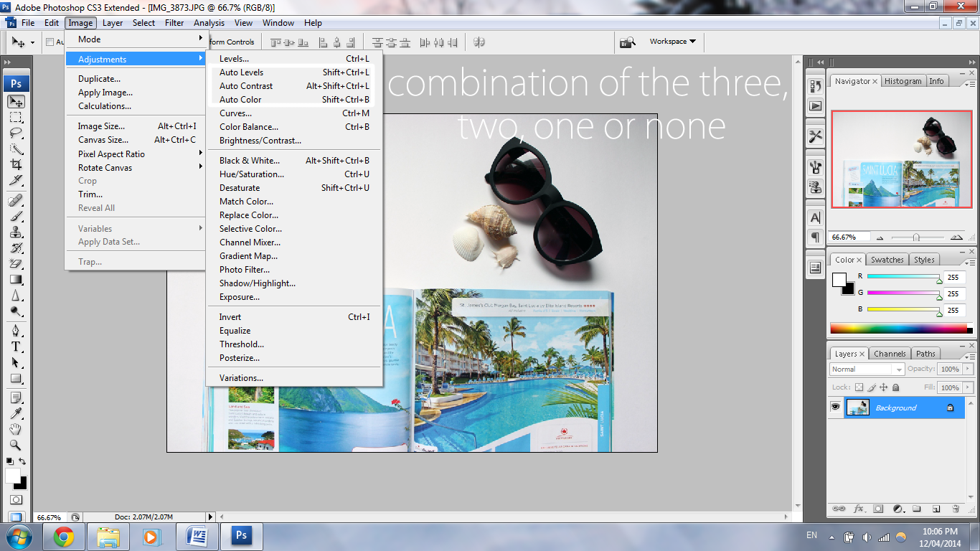Select the History Brush tool
Image resolution: width=980 pixels, height=551 pixels.
pos(16,248)
